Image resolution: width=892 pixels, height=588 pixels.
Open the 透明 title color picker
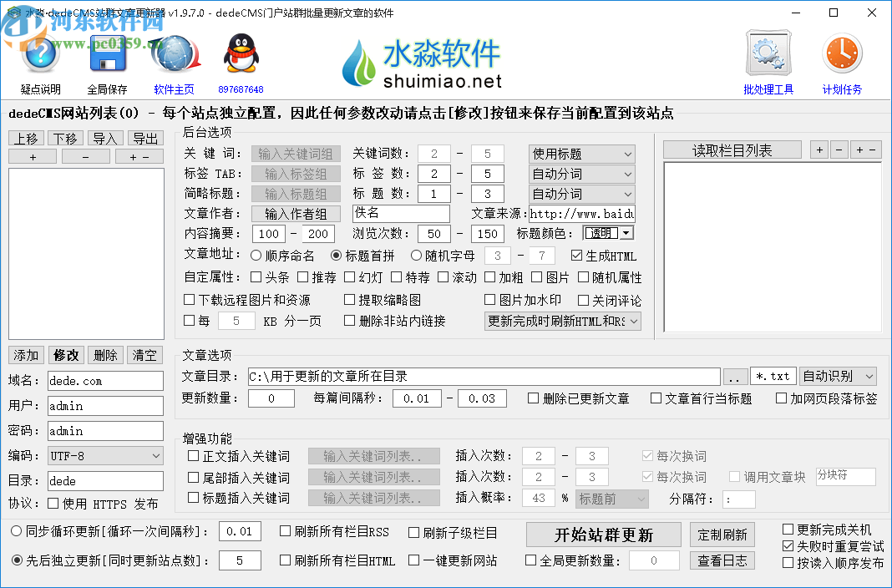click(x=607, y=234)
